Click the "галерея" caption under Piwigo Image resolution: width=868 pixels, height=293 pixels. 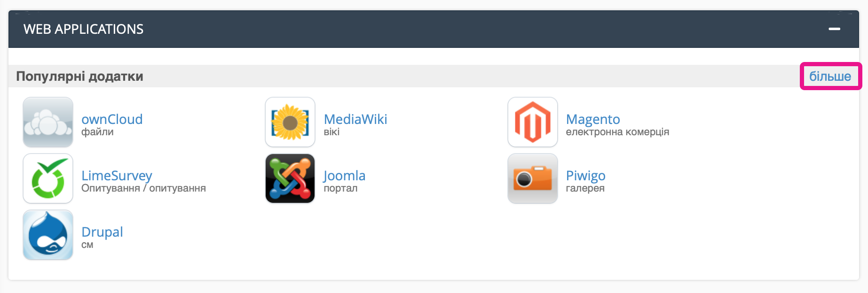585,188
